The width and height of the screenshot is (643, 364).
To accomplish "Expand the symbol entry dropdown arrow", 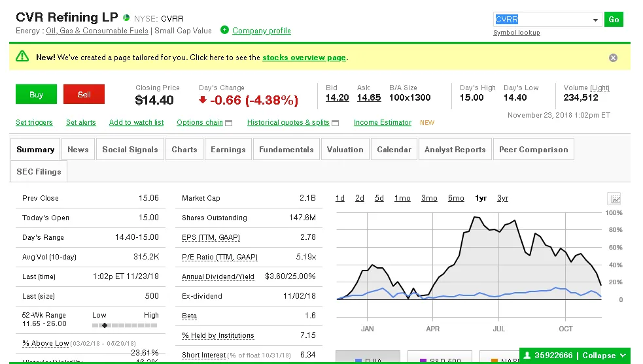I will pyautogui.click(x=595, y=20).
